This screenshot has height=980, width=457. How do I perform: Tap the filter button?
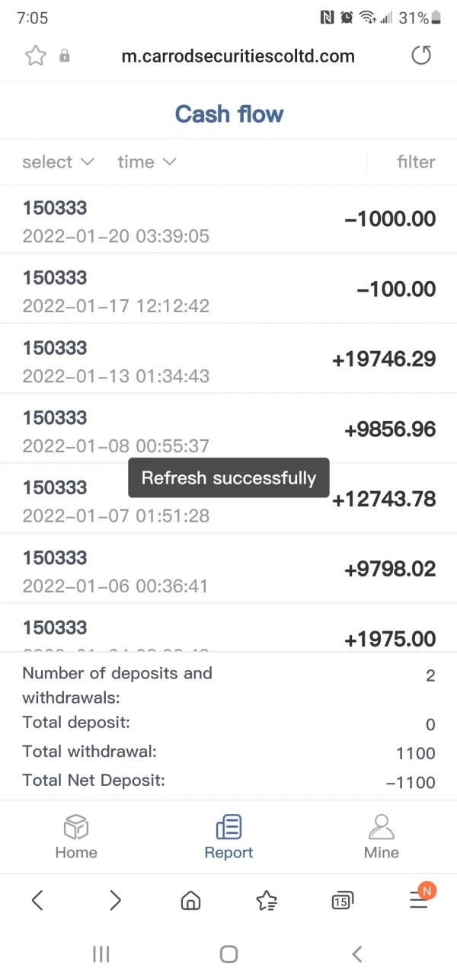point(415,161)
